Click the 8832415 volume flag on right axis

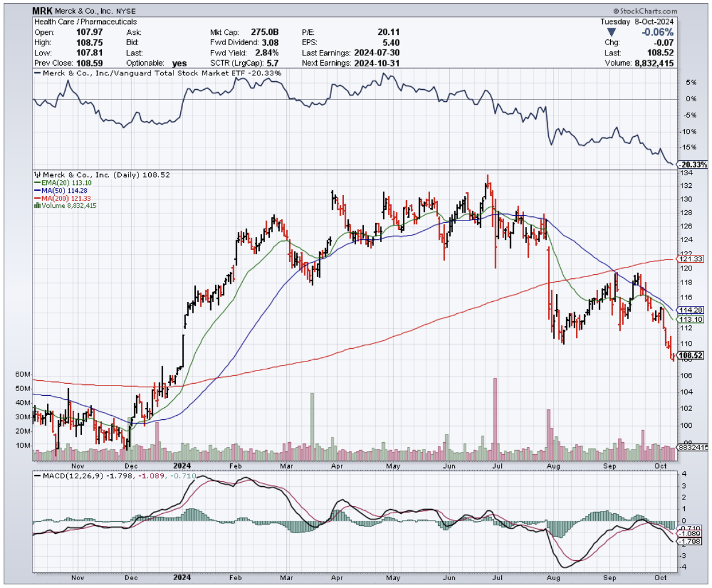click(x=693, y=447)
